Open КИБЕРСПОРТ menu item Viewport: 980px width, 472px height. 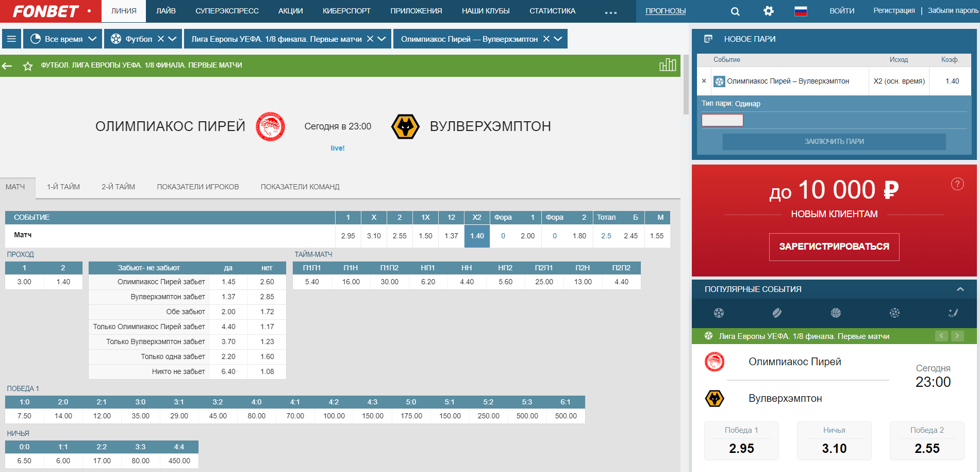point(346,11)
